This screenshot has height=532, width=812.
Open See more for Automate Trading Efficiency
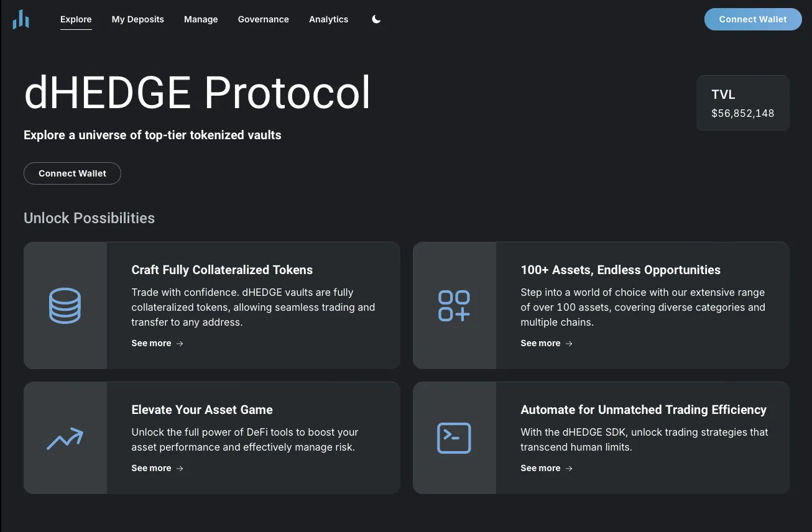pyautogui.click(x=540, y=469)
